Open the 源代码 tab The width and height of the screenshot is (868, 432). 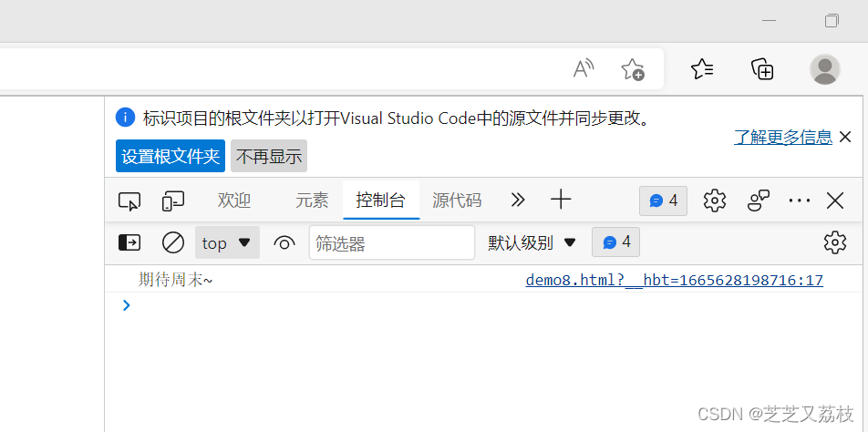coord(457,201)
